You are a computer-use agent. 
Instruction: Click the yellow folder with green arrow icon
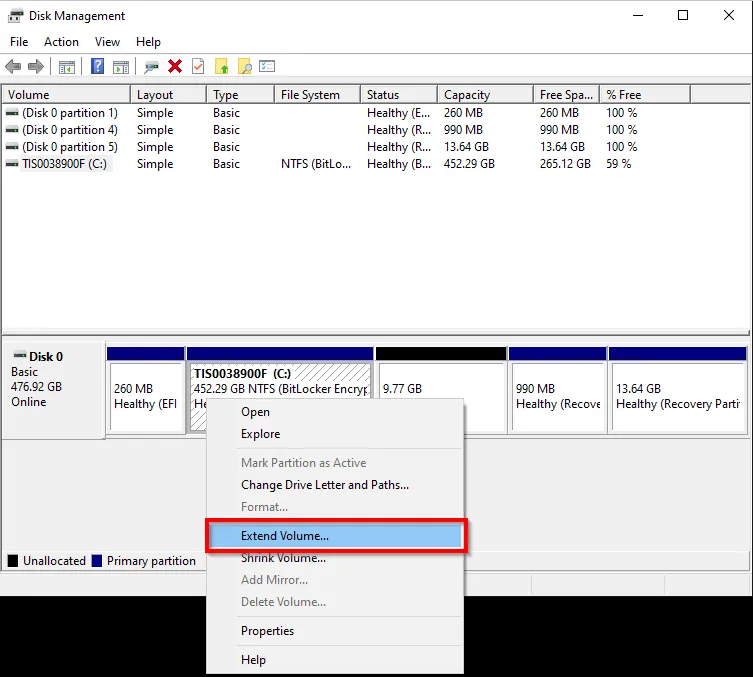(221, 66)
